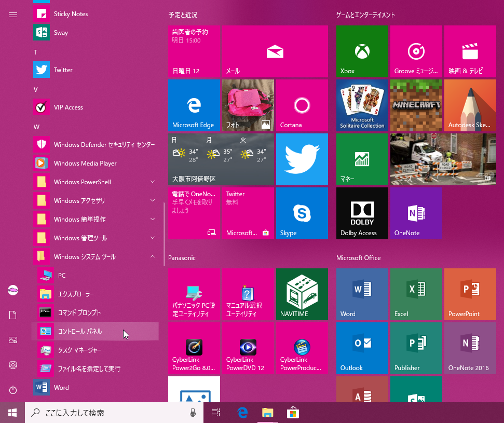Launch VIP Access from app list
The image size is (504, 423).
95,107
